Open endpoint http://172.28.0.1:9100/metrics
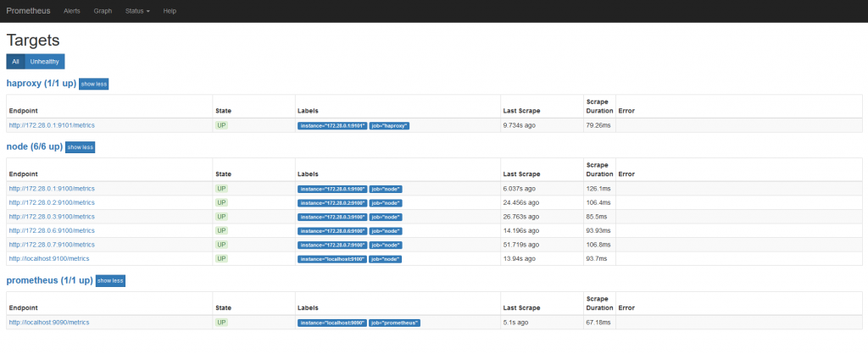Screen dimensions: 868x353 [52, 189]
